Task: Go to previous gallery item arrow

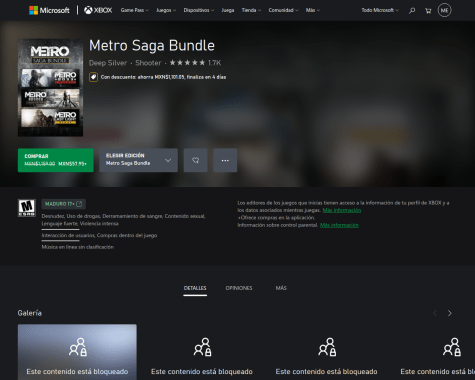Action: pos(435,313)
